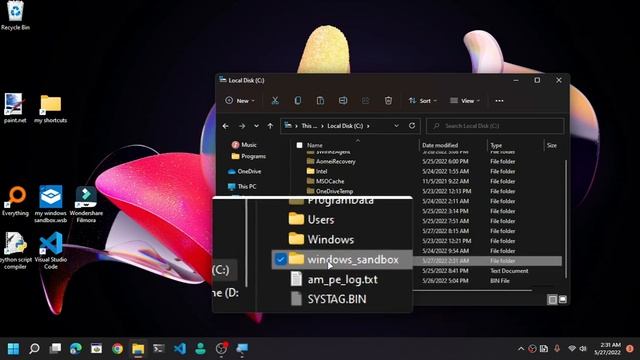Click the Paste clipboard icon
The height and width of the screenshot is (360, 640).
click(x=320, y=100)
